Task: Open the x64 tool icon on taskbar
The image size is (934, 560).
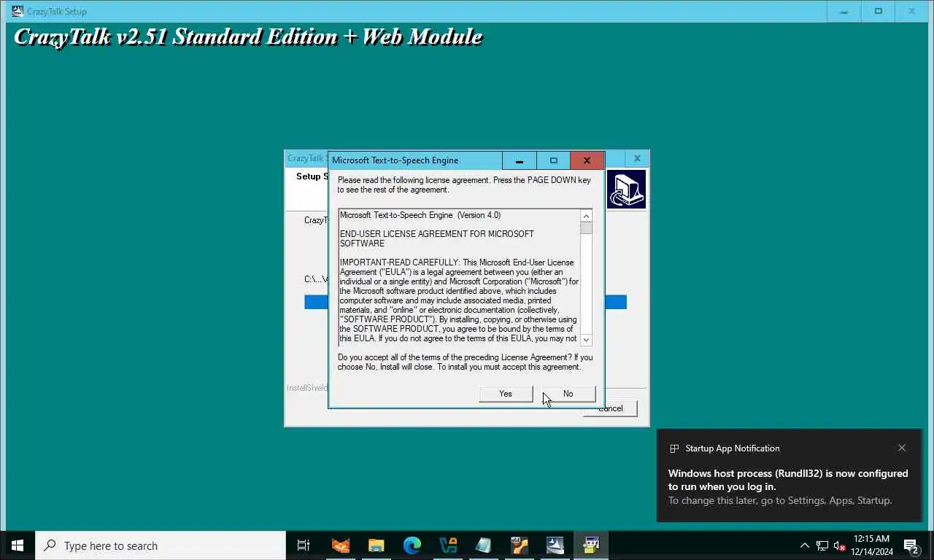Action: click(519, 545)
